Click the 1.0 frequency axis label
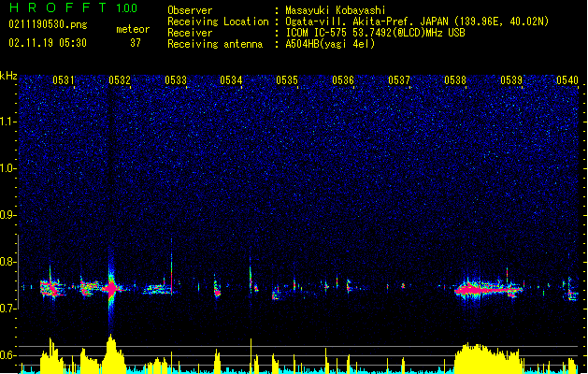Image resolution: width=588 pixels, height=374 pixels. (8, 168)
